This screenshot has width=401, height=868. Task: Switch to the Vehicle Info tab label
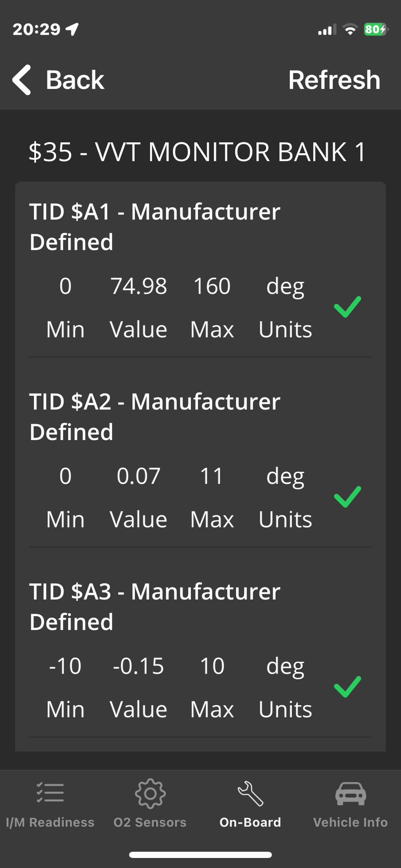pyautogui.click(x=351, y=822)
